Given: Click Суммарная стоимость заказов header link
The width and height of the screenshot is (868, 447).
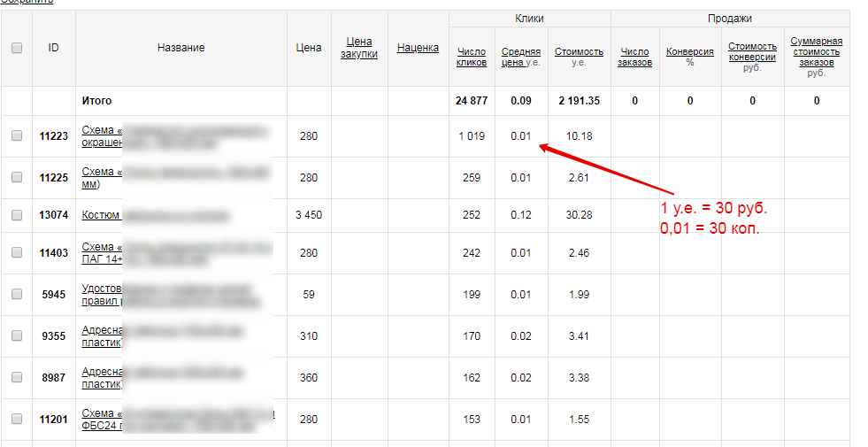Looking at the screenshot, I should coord(816,51).
